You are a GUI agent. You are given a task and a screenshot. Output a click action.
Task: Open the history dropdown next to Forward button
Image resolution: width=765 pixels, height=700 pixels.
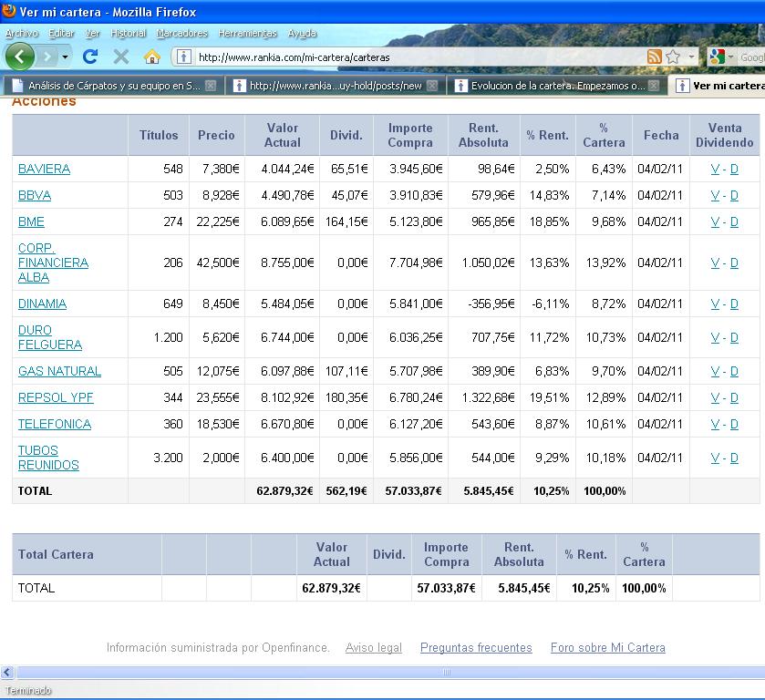point(65,57)
